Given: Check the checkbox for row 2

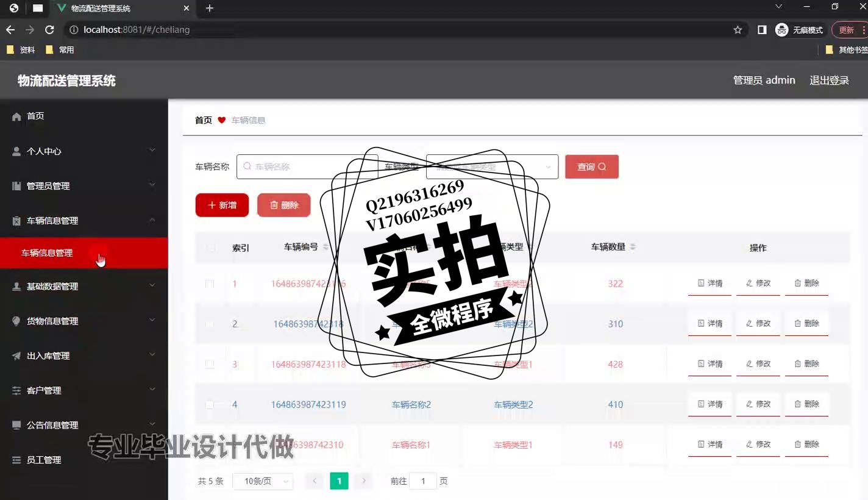Looking at the screenshot, I should pos(210,324).
